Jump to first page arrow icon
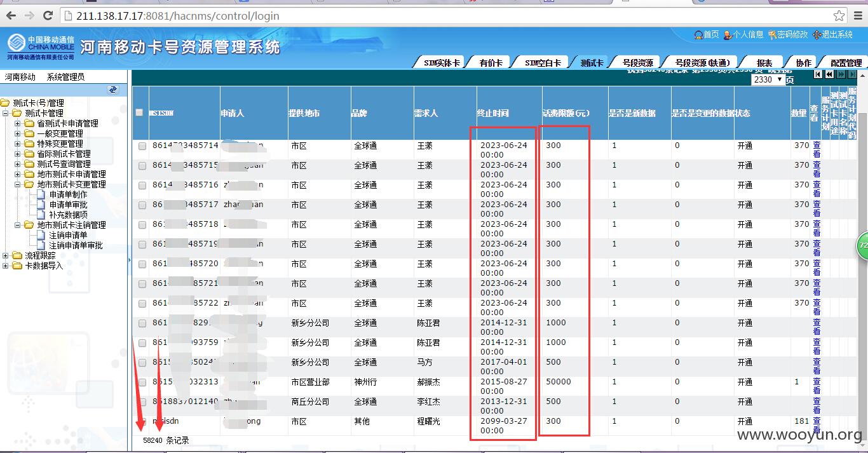The width and height of the screenshot is (868, 453). click(818, 75)
